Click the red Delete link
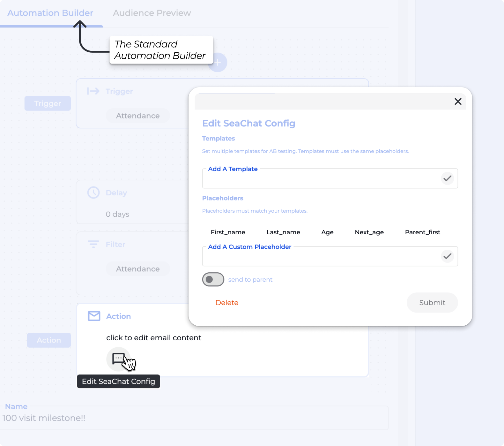 point(227,303)
